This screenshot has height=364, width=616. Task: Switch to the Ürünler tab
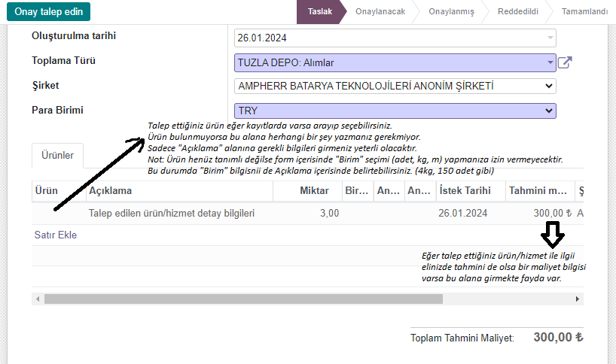[x=57, y=156]
